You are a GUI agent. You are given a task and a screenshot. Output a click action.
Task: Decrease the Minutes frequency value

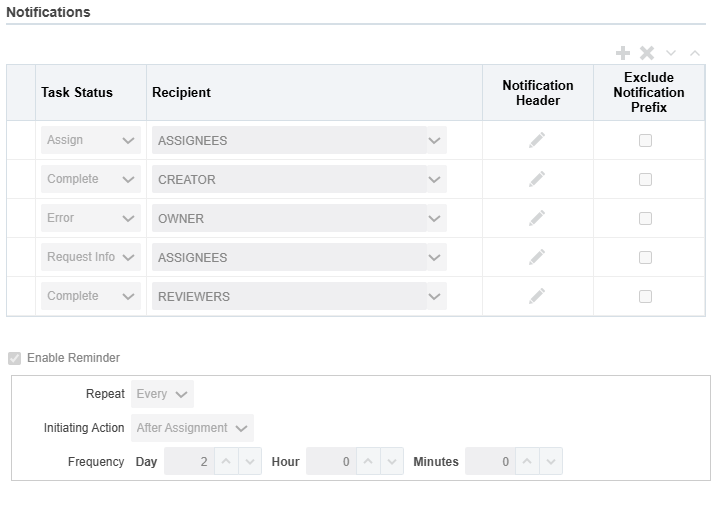[x=551, y=461]
